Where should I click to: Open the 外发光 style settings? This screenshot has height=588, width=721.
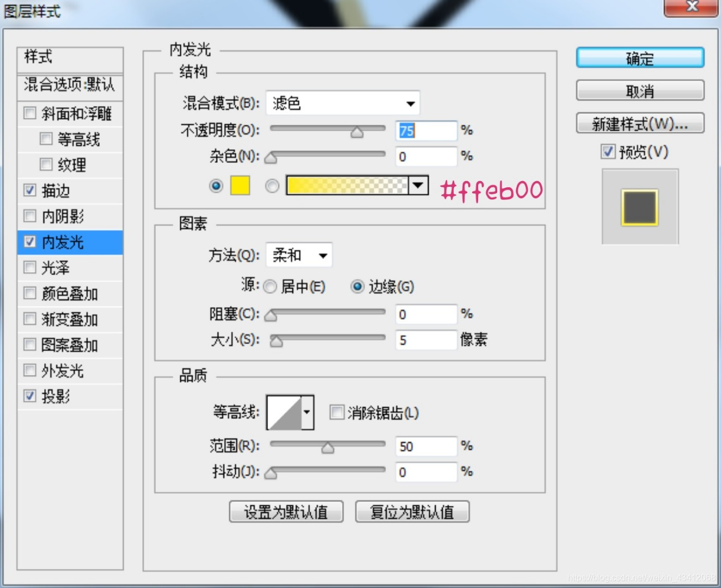tap(63, 371)
